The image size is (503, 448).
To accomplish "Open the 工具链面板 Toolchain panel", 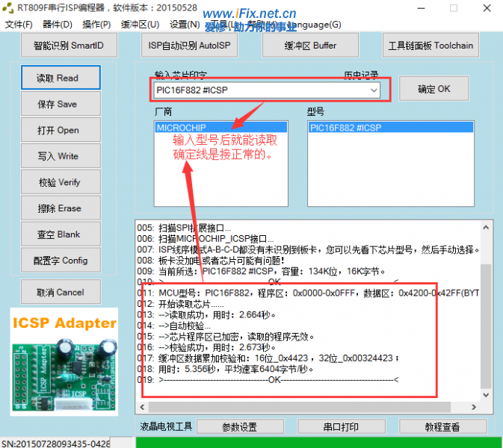I will pyautogui.click(x=431, y=46).
